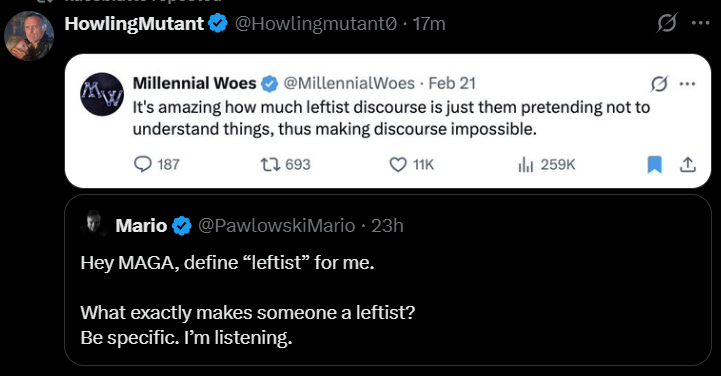Image resolution: width=721 pixels, height=376 pixels.
Task: Share the Millennial Woes tweet
Action: point(687,165)
